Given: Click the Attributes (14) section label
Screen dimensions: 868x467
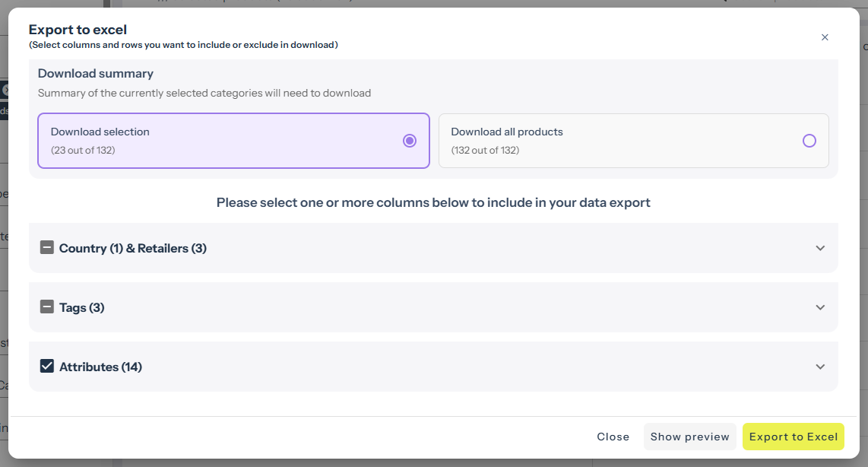Looking at the screenshot, I should 100,367.
